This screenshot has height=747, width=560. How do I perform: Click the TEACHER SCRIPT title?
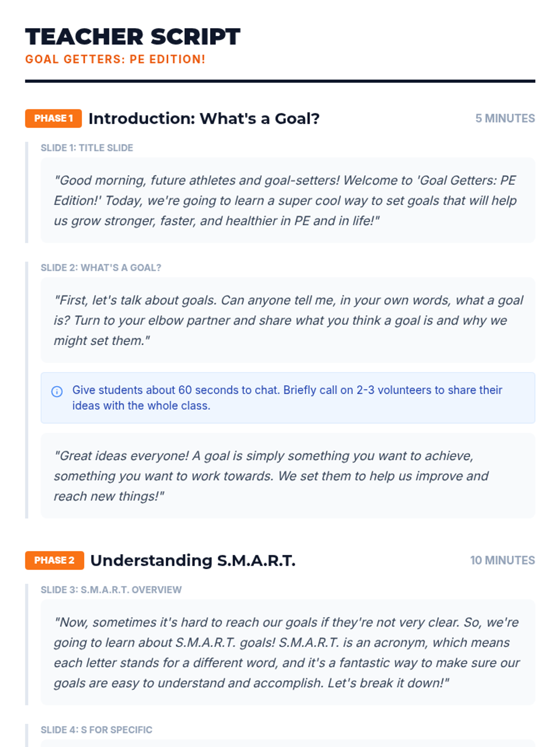(x=133, y=37)
